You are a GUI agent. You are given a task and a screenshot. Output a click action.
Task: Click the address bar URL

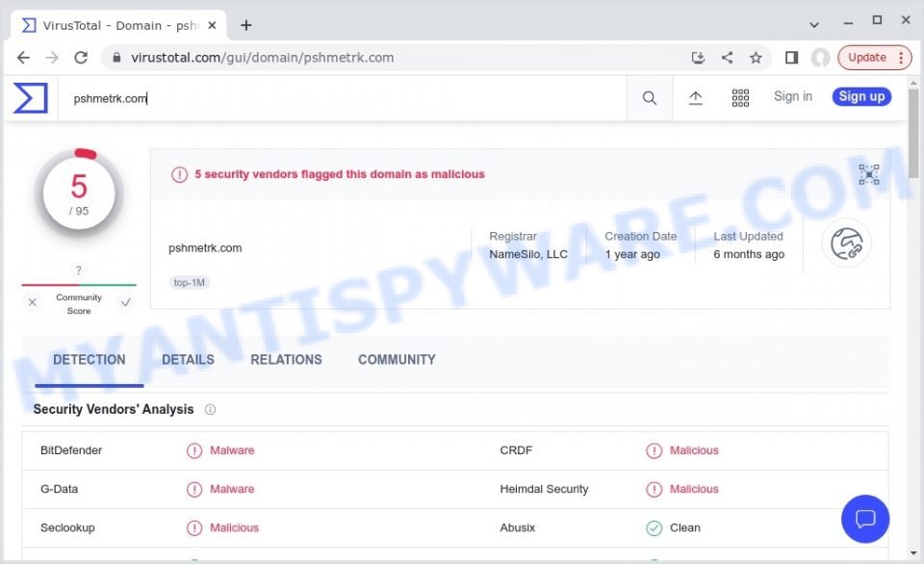[262, 58]
